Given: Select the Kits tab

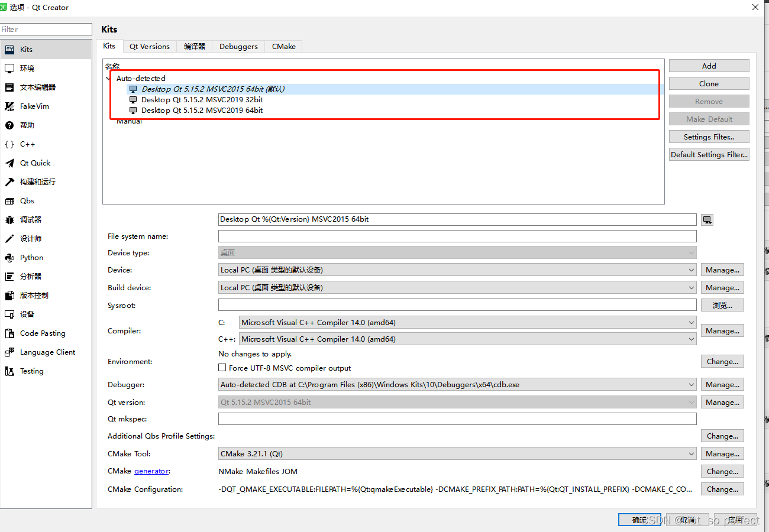Looking at the screenshot, I should pyautogui.click(x=109, y=46).
